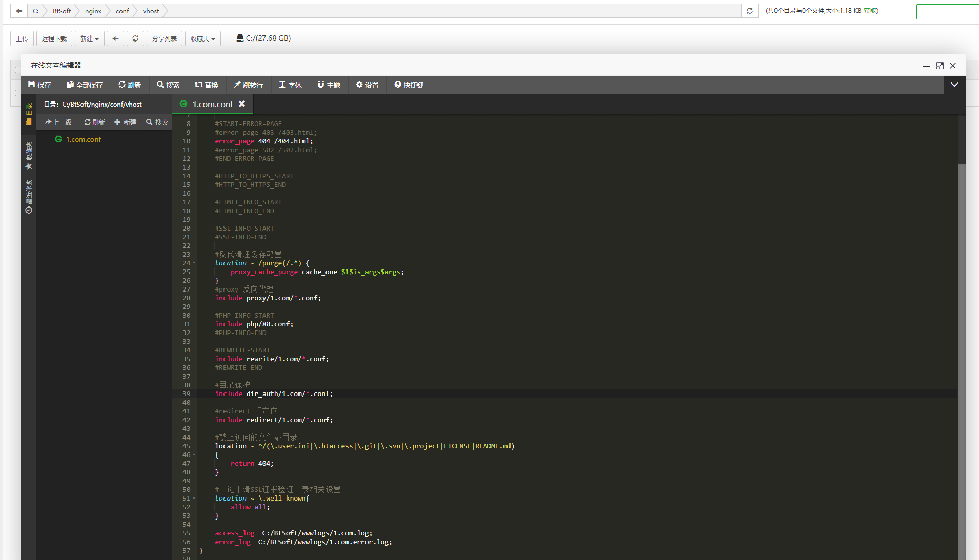Click the path bar refresh icon
979x560 pixels.
(x=750, y=11)
